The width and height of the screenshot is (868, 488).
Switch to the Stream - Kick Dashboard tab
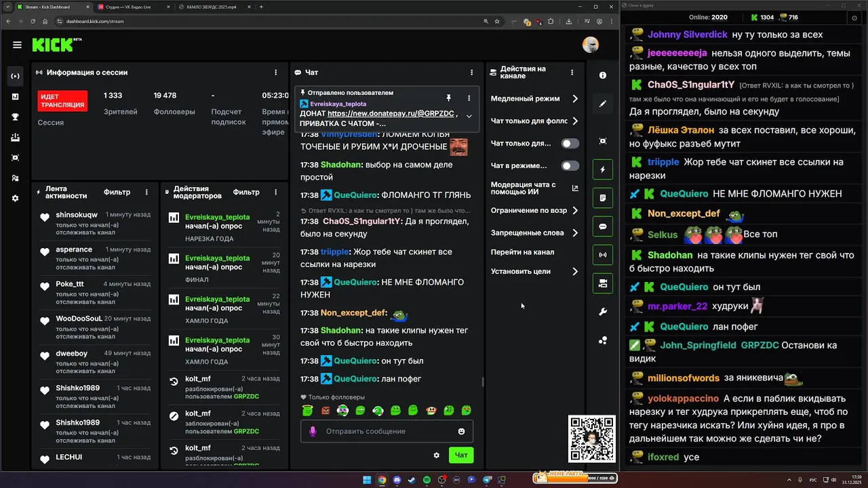(51, 7)
